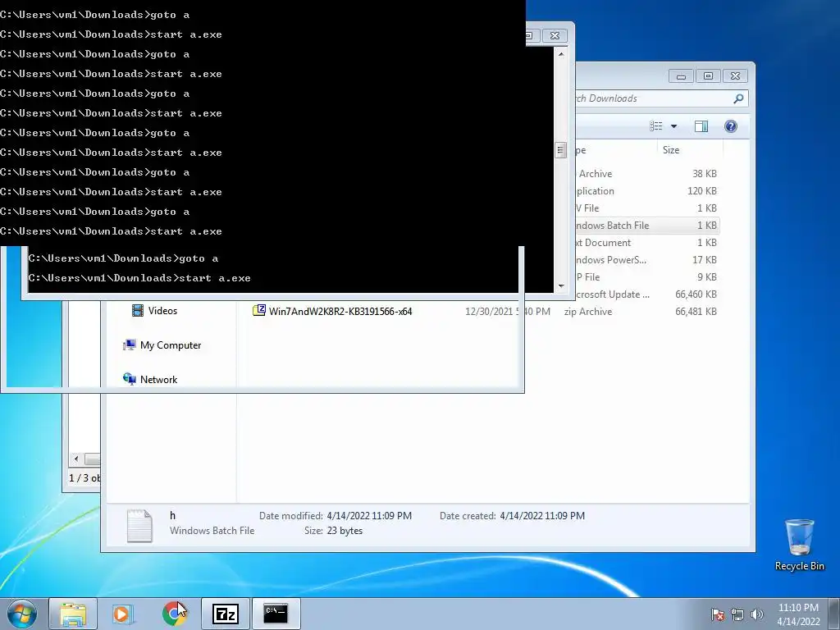Select My Computer in the navigation pane
This screenshot has width=840, height=630.
point(162,345)
